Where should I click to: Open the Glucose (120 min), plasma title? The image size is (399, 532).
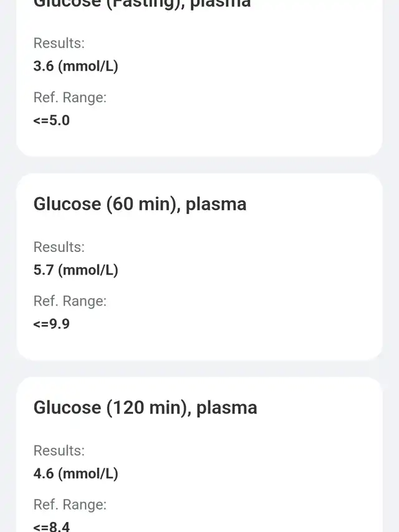click(x=145, y=407)
